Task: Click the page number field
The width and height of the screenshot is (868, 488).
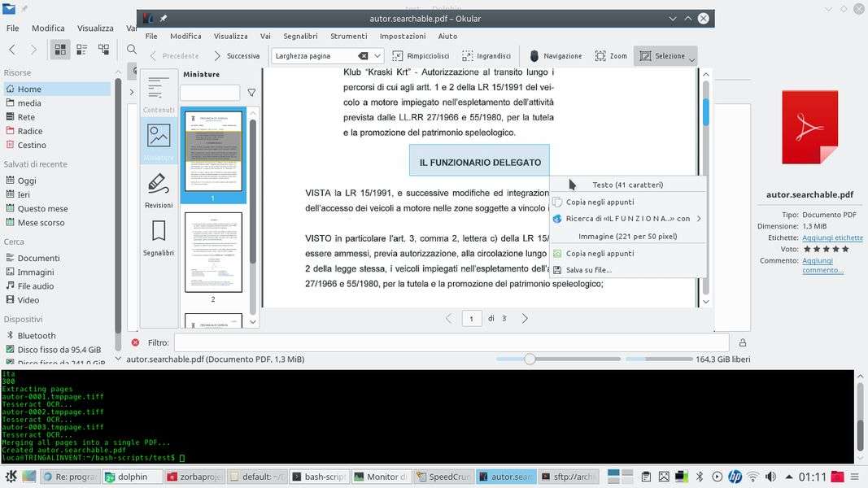Action: coord(472,318)
